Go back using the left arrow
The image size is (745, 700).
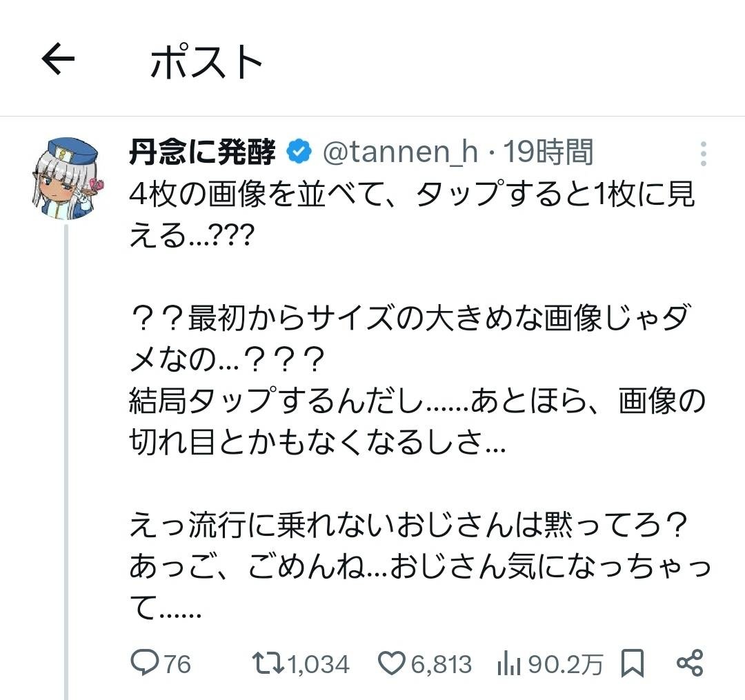click(59, 61)
